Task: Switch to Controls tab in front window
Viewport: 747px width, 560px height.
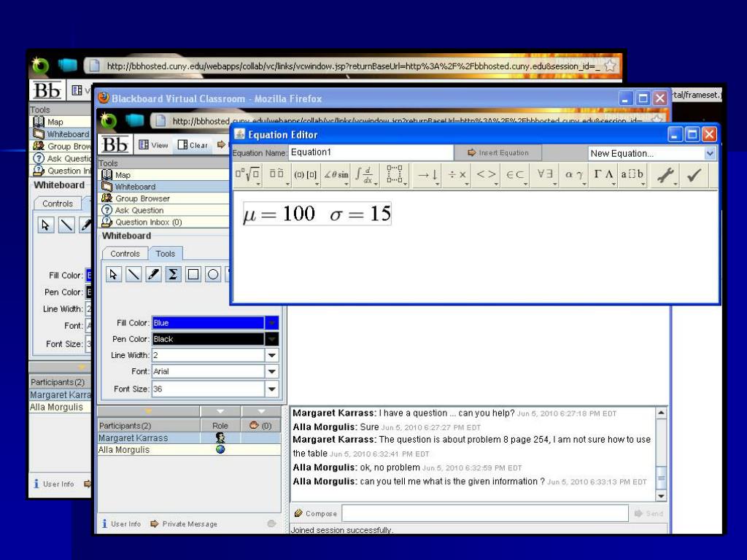Action: (125, 254)
